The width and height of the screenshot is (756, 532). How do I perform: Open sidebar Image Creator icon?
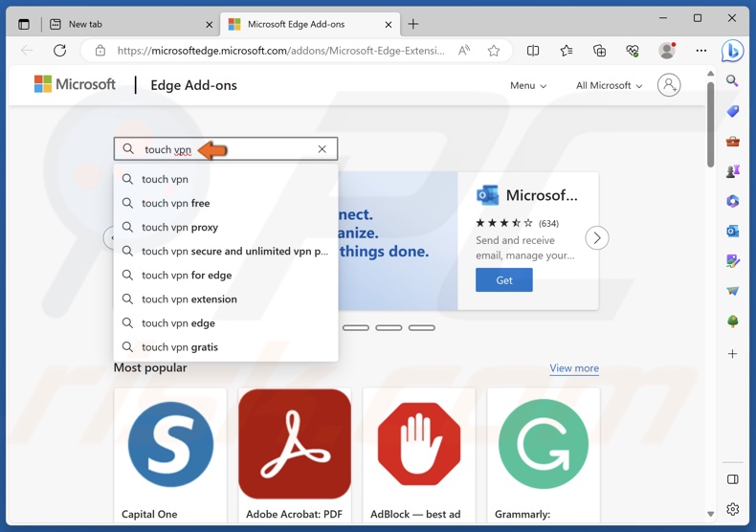(x=732, y=261)
